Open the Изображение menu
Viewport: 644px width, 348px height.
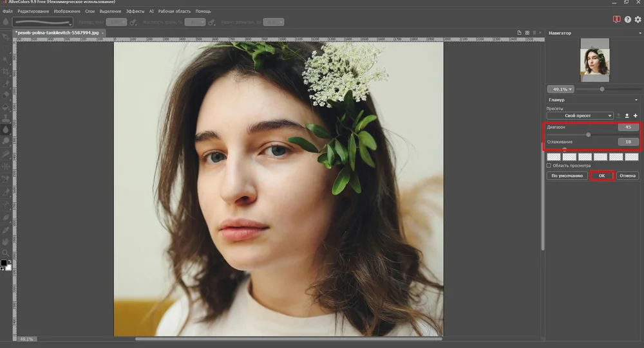(67, 12)
